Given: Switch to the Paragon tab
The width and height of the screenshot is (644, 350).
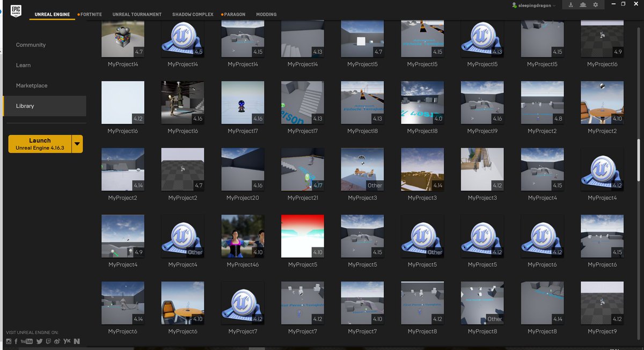Looking at the screenshot, I should click(233, 14).
